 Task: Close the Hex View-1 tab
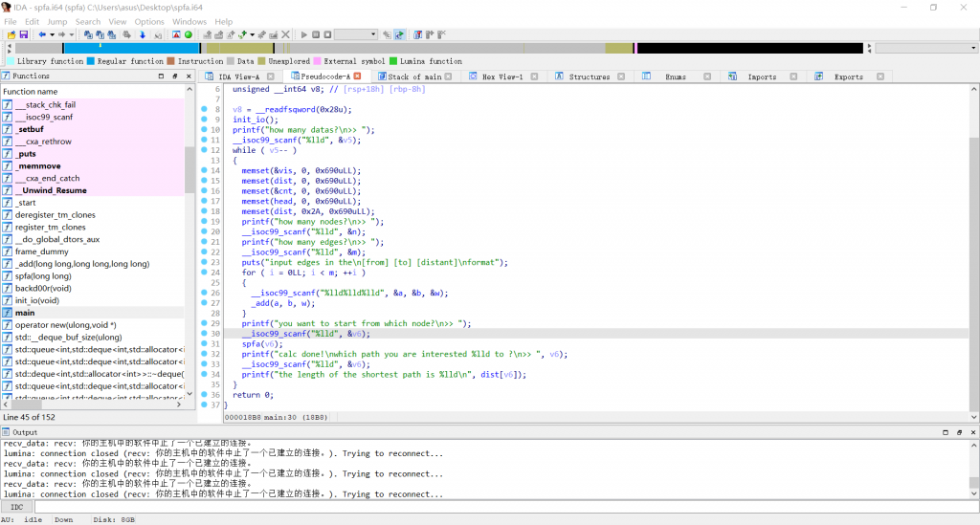[x=534, y=77]
